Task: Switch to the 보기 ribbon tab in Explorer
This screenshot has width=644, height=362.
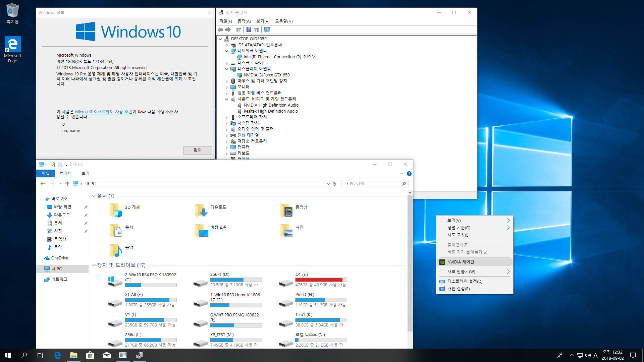Action: point(86,173)
